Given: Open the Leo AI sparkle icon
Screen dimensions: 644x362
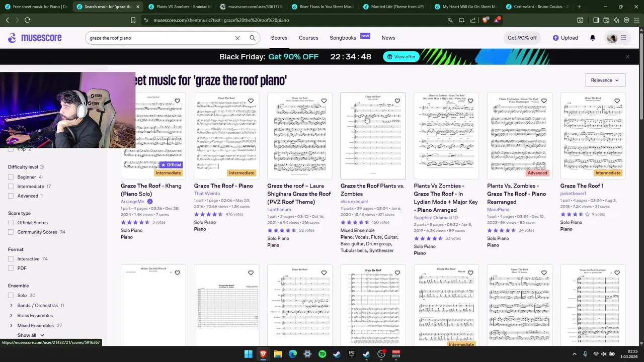Looking at the screenshot, I should coord(616,20).
